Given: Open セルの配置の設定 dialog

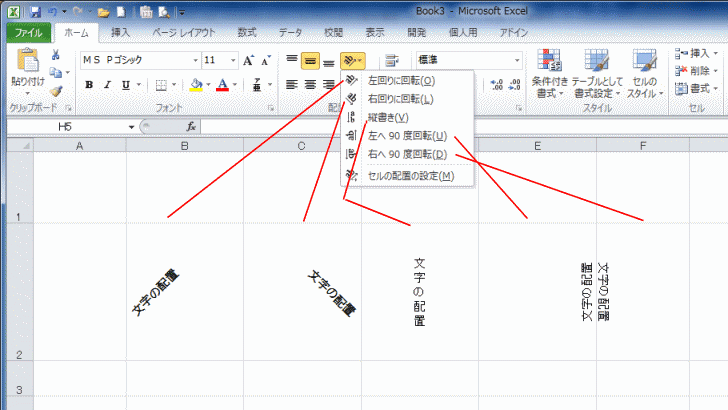Looking at the screenshot, I should pyautogui.click(x=407, y=176).
